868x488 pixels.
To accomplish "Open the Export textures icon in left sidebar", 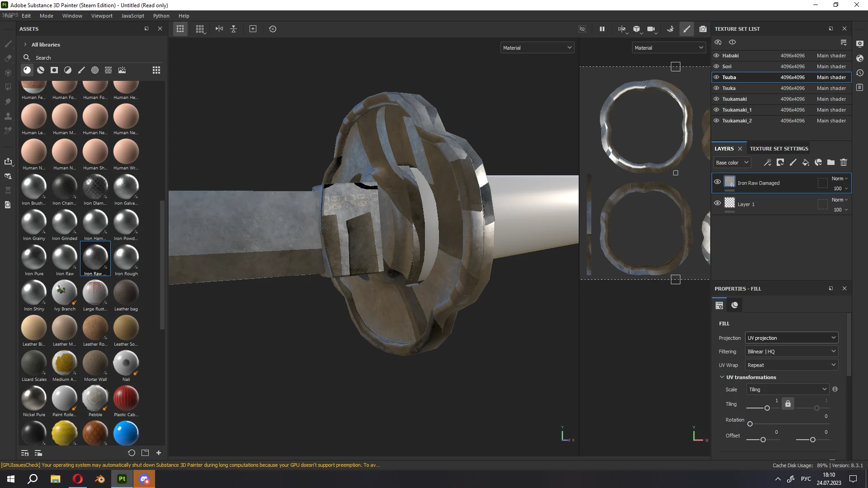I will pyautogui.click(x=8, y=162).
